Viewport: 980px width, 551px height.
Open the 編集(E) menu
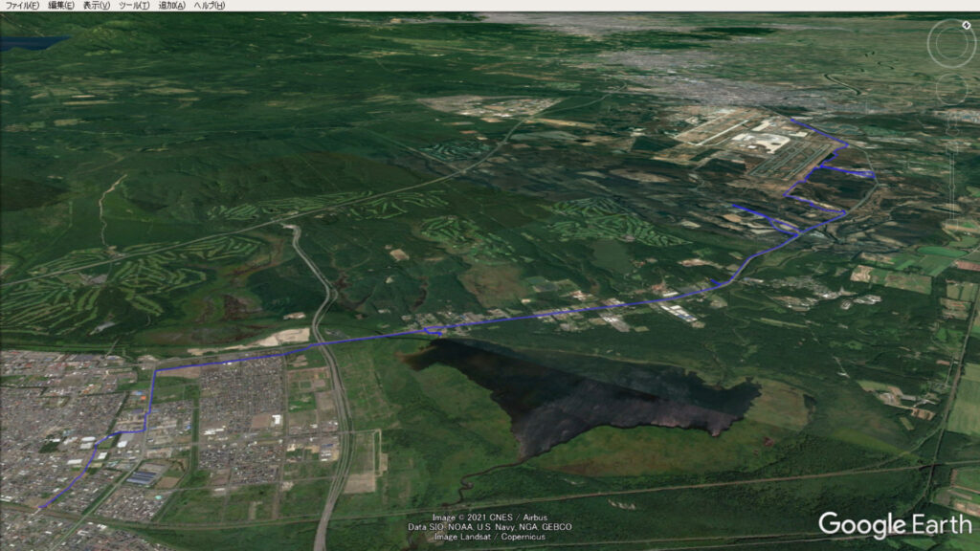tap(61, 6)
